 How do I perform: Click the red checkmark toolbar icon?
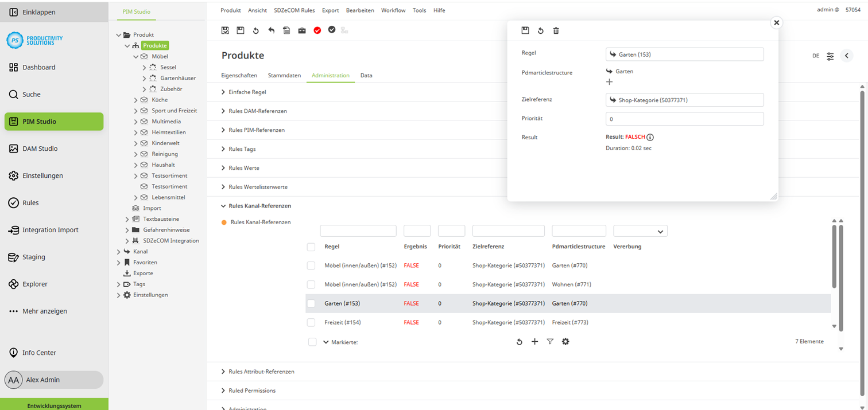click(x=317, y=30)
